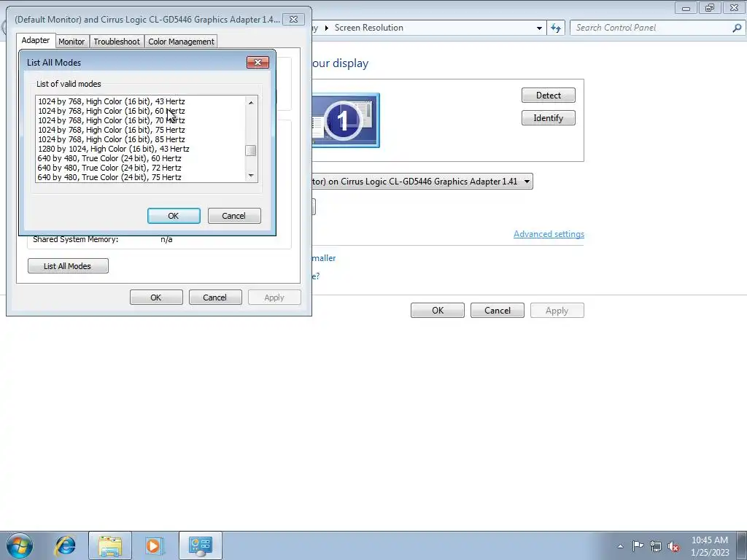747x560 pixels.
Task: Select 1280 by 1024, High Color, 43 Hertz
Action: [141, 149]
